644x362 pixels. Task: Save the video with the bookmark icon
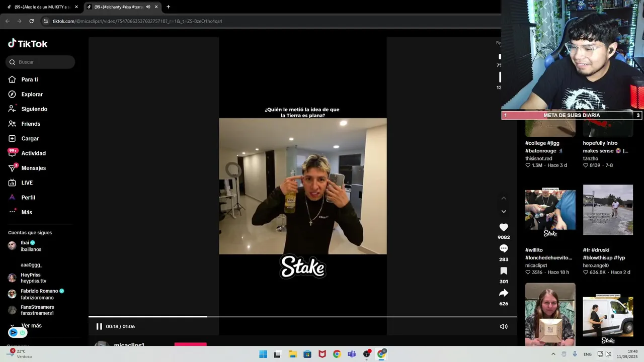click(x=504, y=271)
